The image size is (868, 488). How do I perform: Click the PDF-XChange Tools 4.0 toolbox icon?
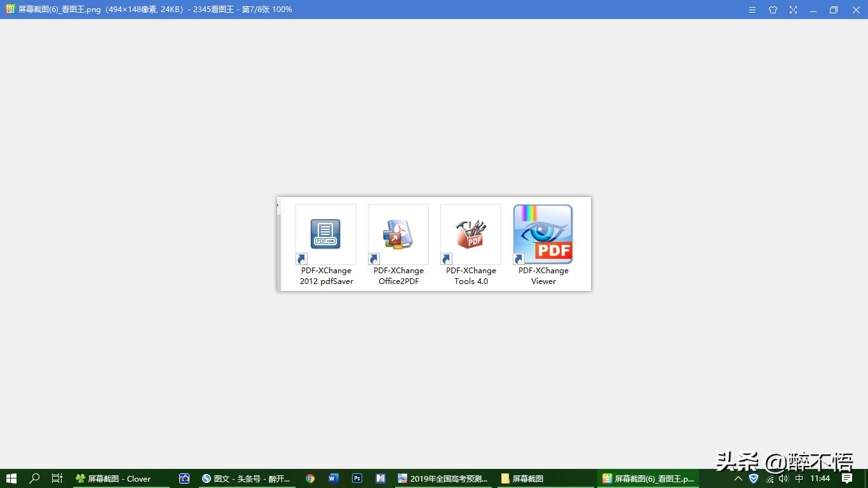pyautogui.click(x=471, y=234)
